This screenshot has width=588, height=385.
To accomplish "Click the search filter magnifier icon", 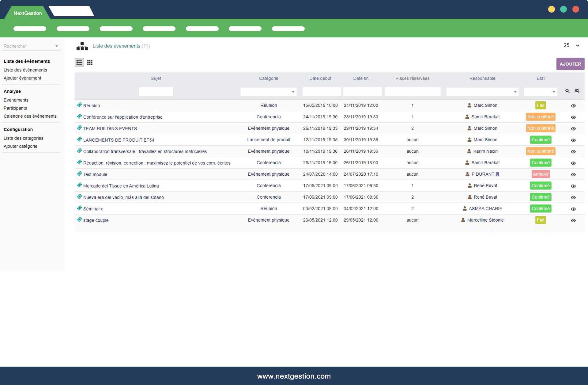I will click(567, 91).
